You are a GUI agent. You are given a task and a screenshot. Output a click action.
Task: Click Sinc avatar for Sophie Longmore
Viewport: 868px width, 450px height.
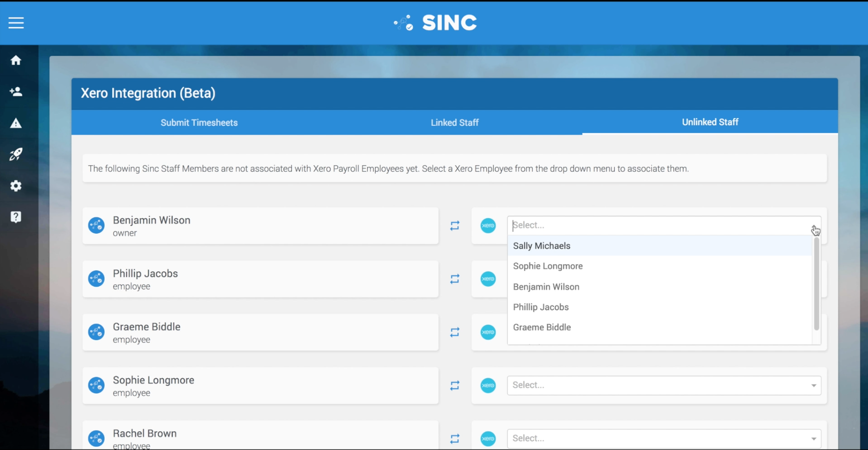tap(96, 385)
